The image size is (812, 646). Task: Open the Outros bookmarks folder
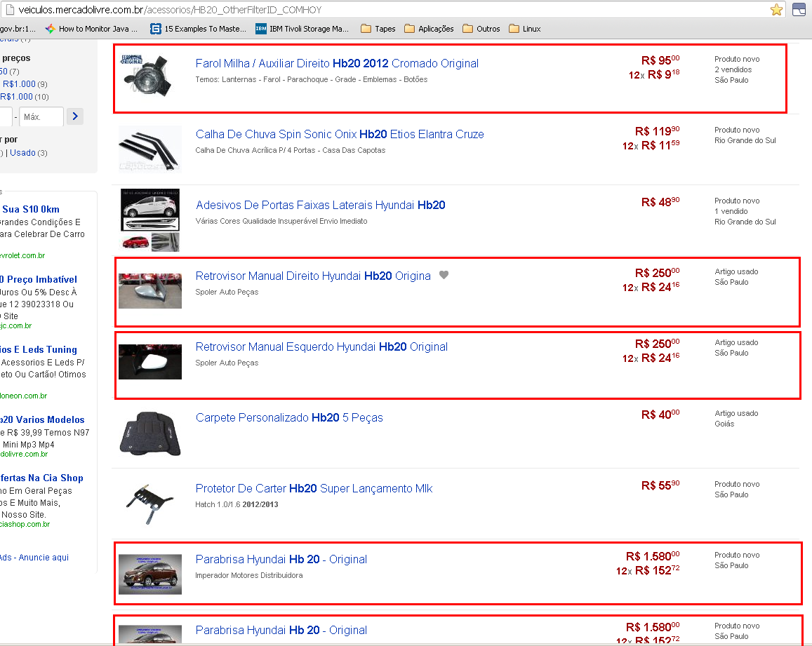(x=481, y=29)
